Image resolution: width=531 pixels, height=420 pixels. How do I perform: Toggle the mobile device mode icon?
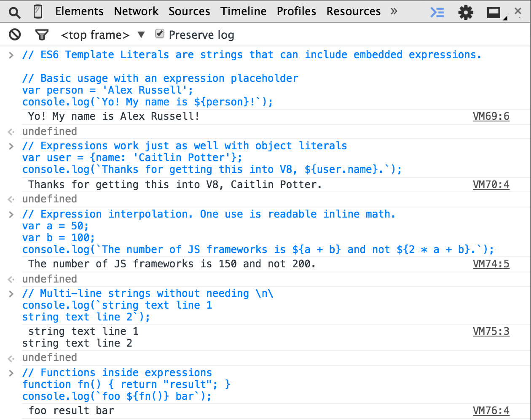coord(38,12)
